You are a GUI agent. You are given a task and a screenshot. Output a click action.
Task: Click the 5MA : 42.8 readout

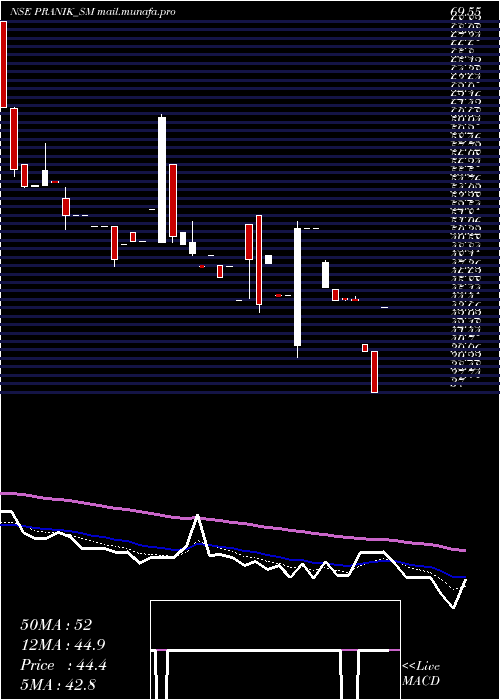point(58,685)
